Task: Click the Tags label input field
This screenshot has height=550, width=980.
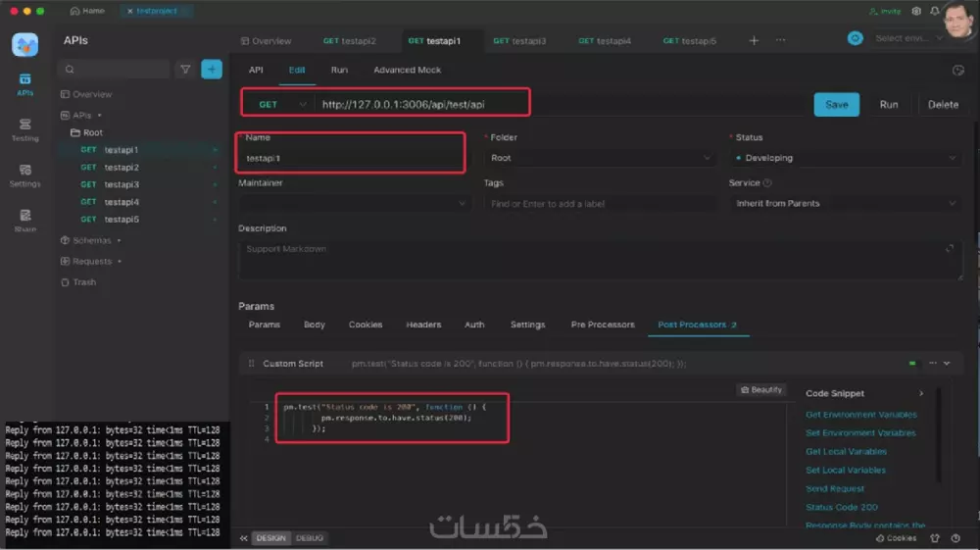Action: coord(600,204)
